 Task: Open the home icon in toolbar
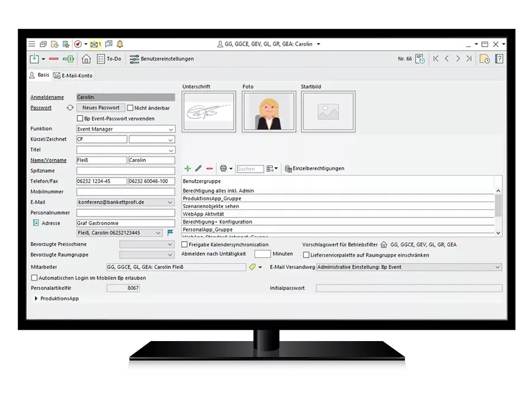coord(86,59)
